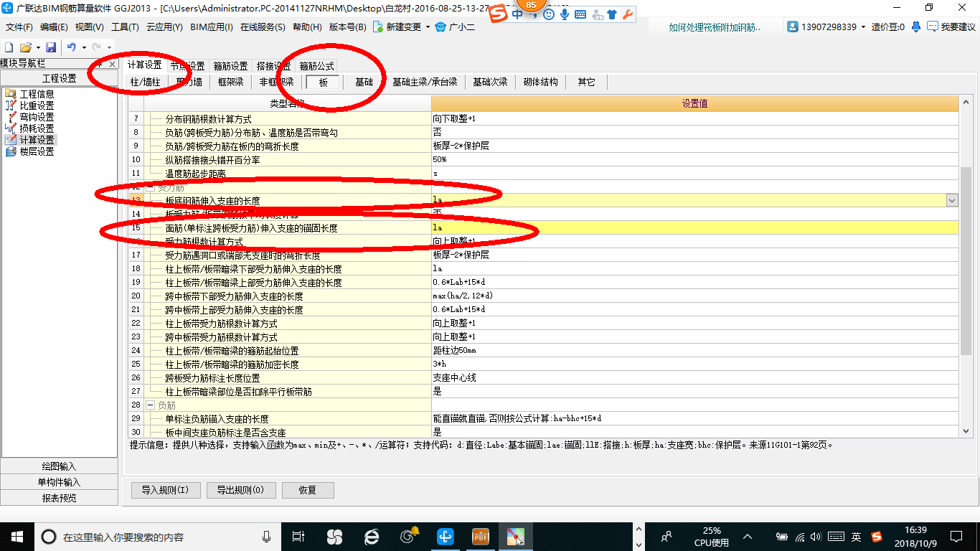Viewport: 980px width, 551px height.
Task: Click the Windows Start button
Action: [17, 536]
